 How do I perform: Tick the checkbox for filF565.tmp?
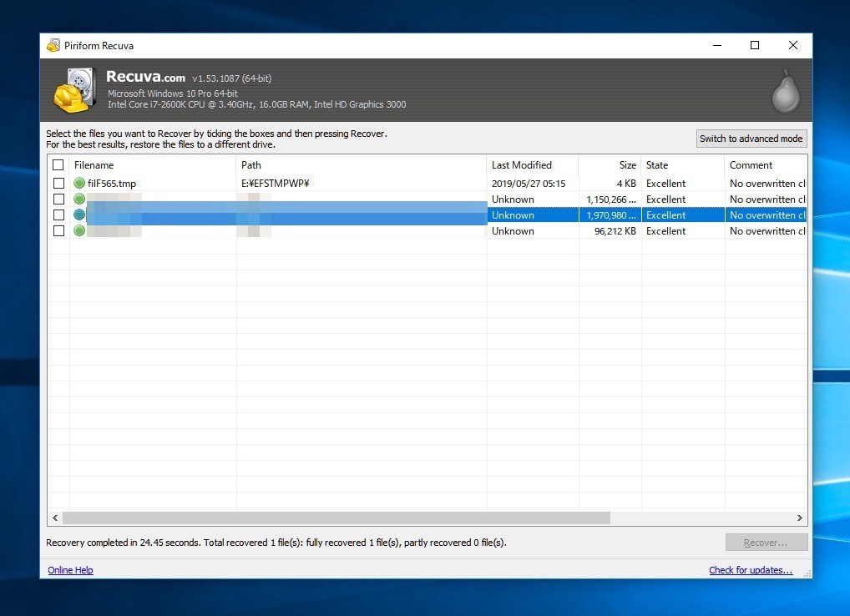(58, 184)
